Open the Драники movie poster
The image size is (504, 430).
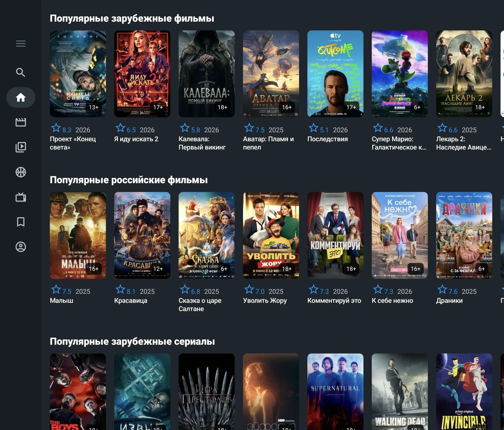pos(464,235)
